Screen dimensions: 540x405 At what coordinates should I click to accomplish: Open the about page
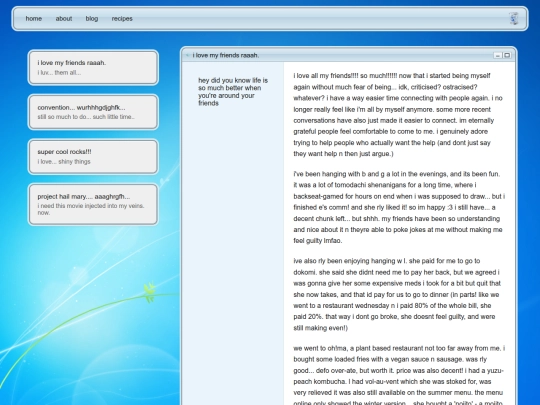[x=64, y=19]
